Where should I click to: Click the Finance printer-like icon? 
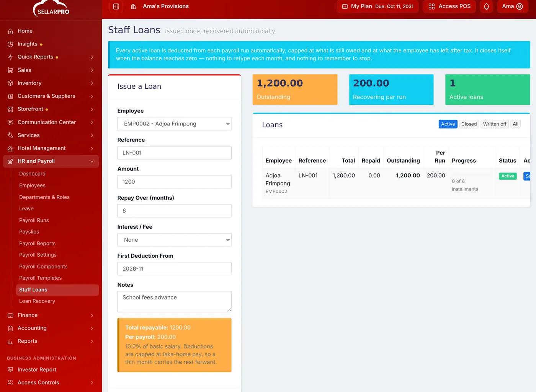pyautogui.click(x=10, y=316)
